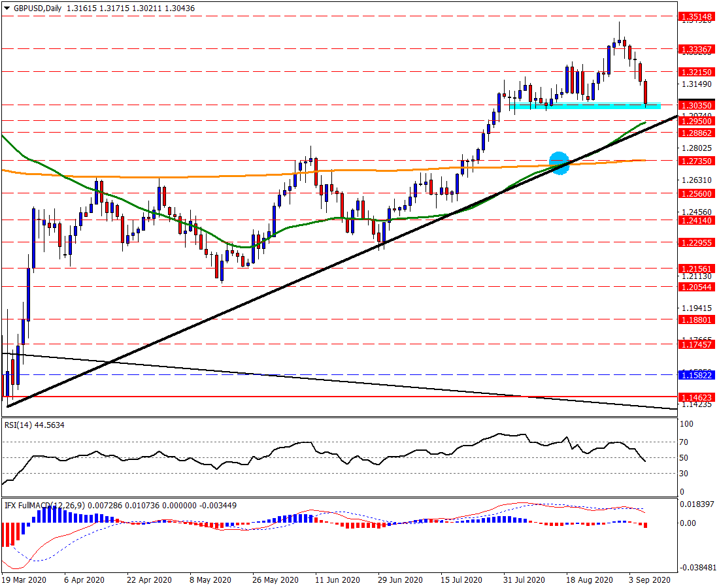
Task: Select the 3 Sep 2020 date marker
Action: click(650, 580)
